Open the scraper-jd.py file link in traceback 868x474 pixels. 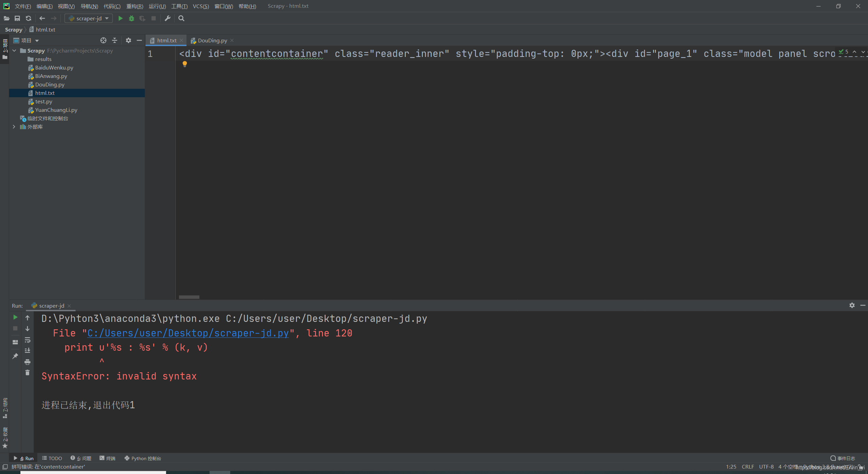pos(188,333)
